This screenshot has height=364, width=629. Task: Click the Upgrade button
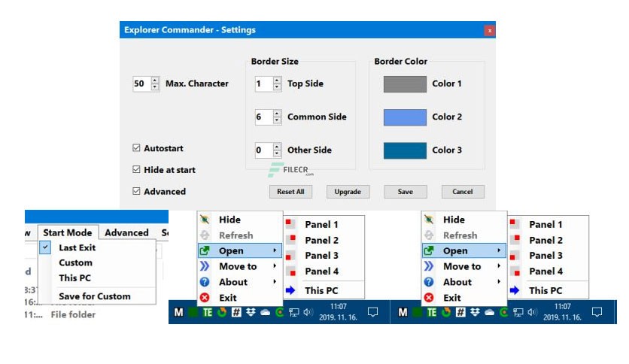point(348,192)
